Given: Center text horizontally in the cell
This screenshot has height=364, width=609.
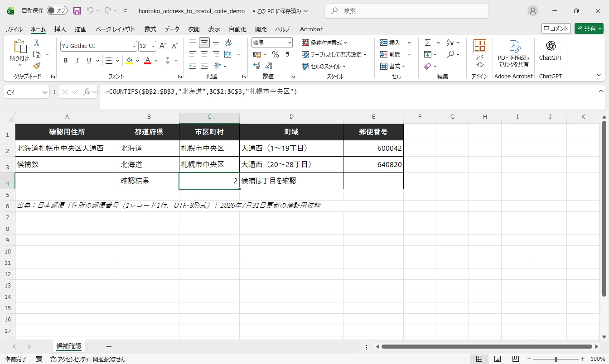Looking at the screenshot, I should [204, 54].
